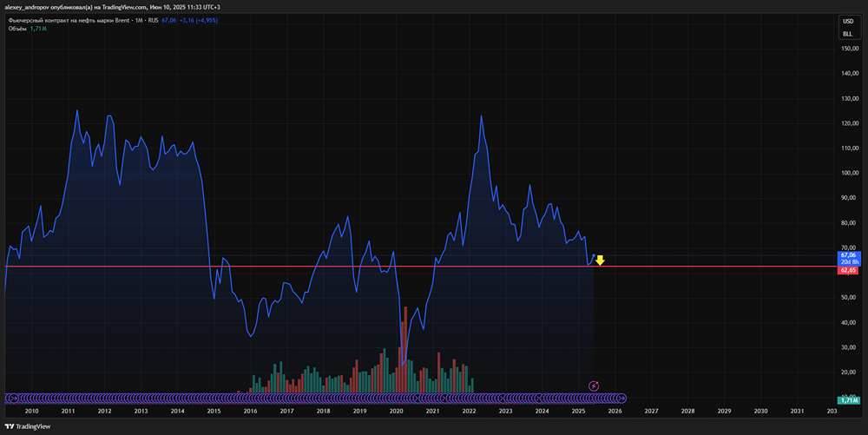
Task: Click the 110,00 price axis label
Action: (x=850, y=148)
